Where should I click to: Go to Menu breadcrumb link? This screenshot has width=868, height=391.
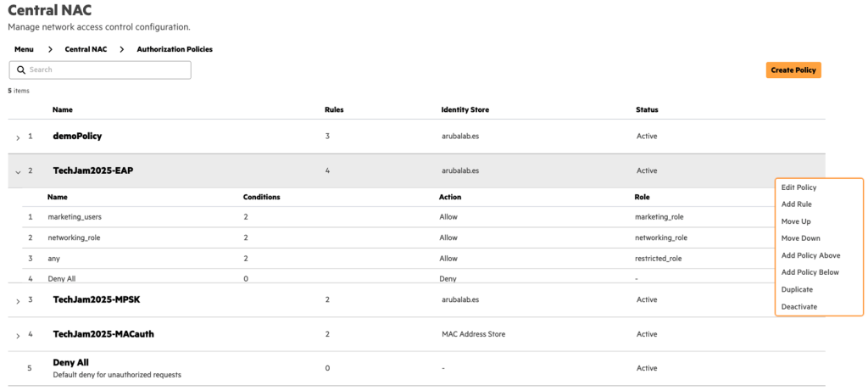coord(24,49)
